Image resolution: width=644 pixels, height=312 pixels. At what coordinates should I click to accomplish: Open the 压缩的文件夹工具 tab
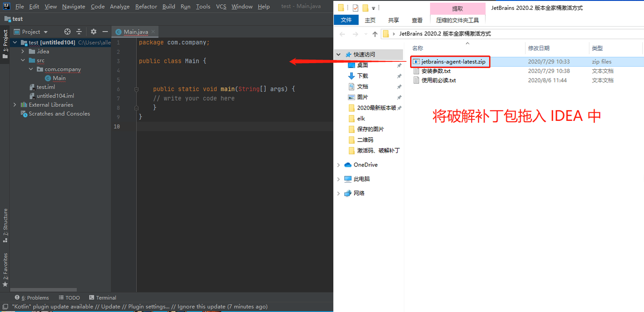click(458, 20)
